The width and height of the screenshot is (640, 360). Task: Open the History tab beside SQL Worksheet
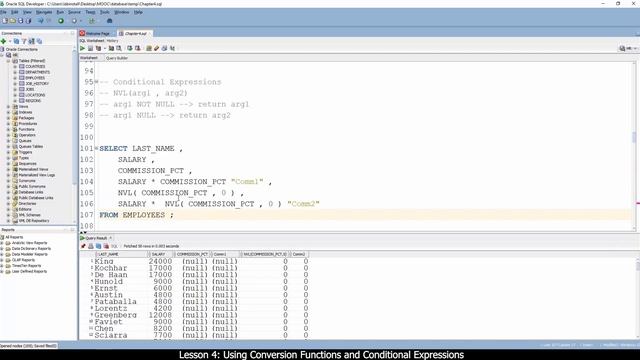click(x=113, y=41)
